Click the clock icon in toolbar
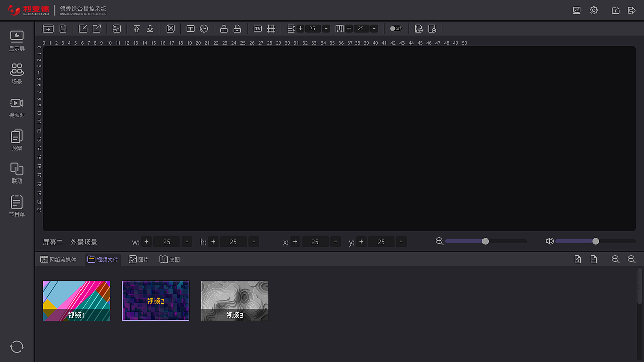The width and height of the screenshot is (644, 362). click(x=204, y=29)
